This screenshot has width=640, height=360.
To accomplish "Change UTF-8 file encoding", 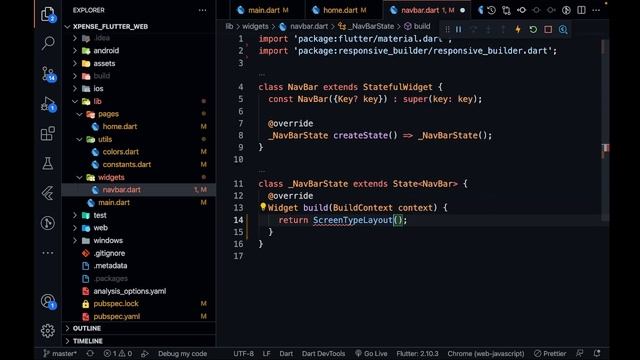I will tap(243, 353).
